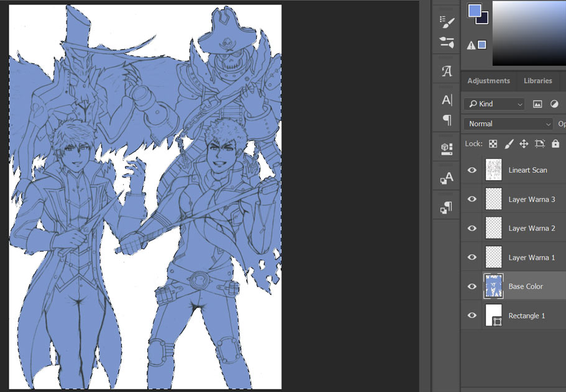Click the background color swatch
The width and height of the screenshot is (566, 392).
(x=484, y=19)
